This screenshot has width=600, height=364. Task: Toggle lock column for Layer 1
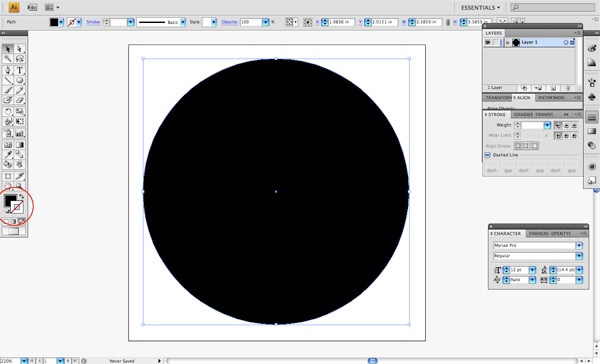click(496, 42)
